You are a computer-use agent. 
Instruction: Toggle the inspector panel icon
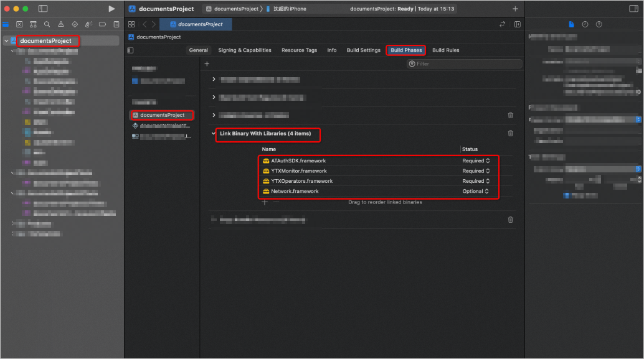pos(634,9)
